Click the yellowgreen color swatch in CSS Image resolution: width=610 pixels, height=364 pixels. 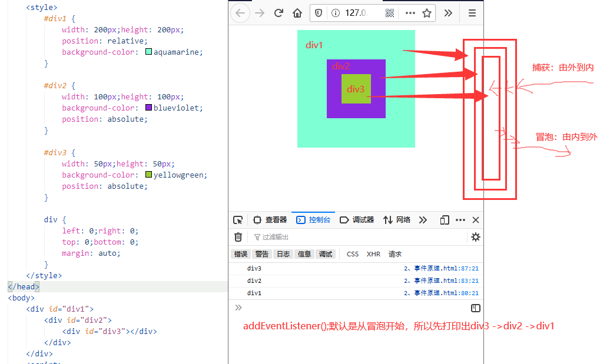point(148,175)
